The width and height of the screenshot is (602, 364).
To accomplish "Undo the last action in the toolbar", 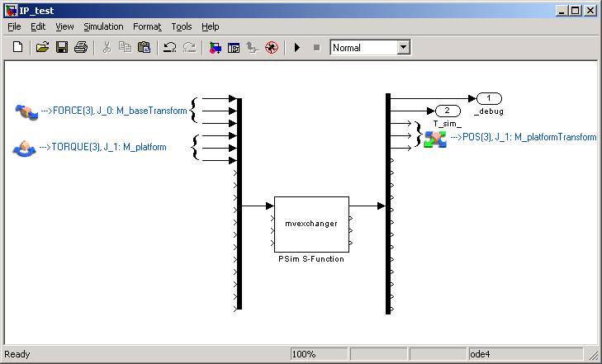I will coord(169,48).
